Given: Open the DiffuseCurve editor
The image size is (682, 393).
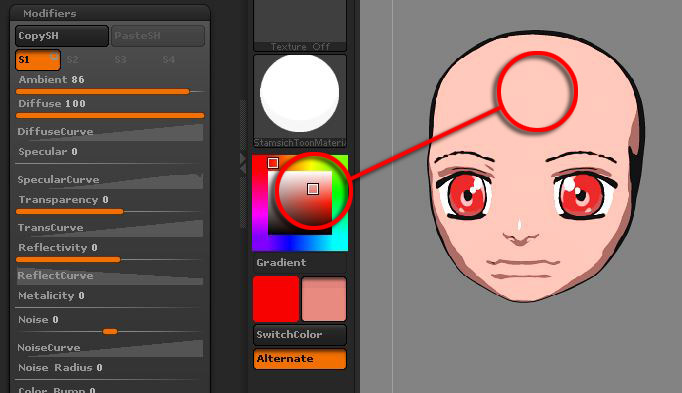Looking at the screenshot, I should tap(110, 132).
